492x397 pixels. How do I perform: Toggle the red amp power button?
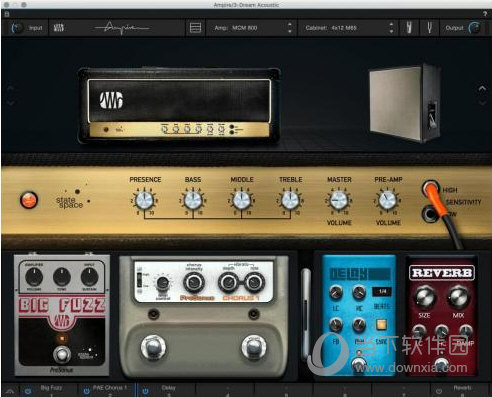(x=29, y=200)
